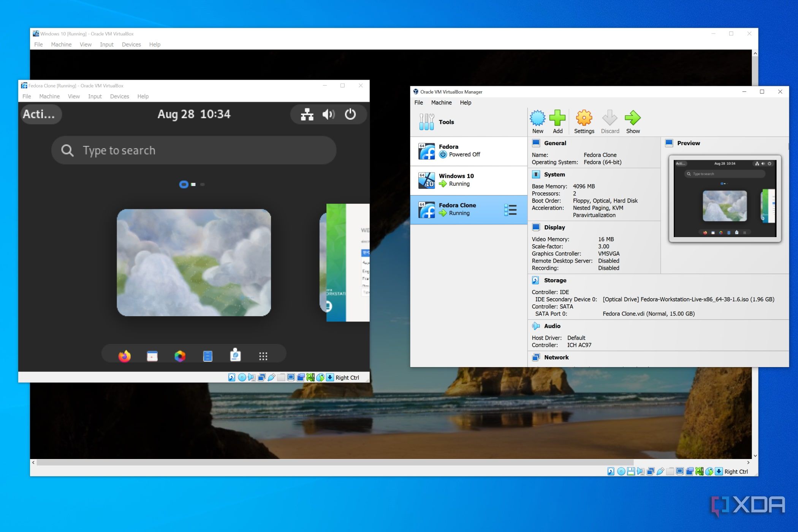The width and height of the screenshot is (798, 532).
Task: Click the cloud wallpaper workspace thumbnail
Action: click(x=194, y=262)
